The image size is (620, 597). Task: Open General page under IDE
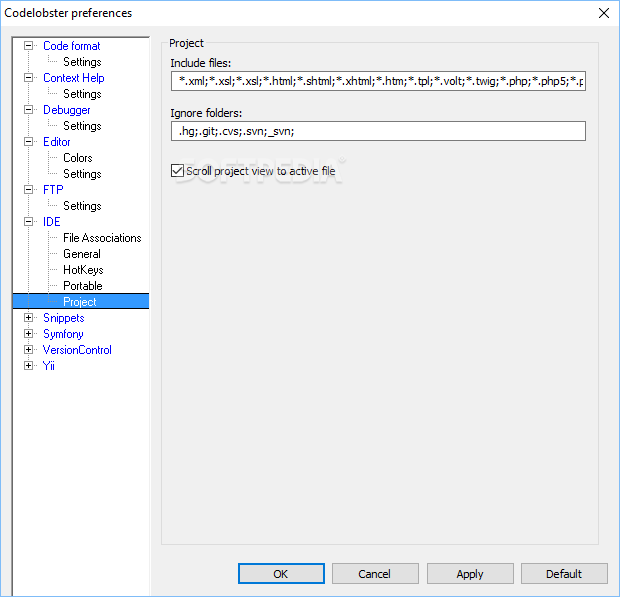82,254
